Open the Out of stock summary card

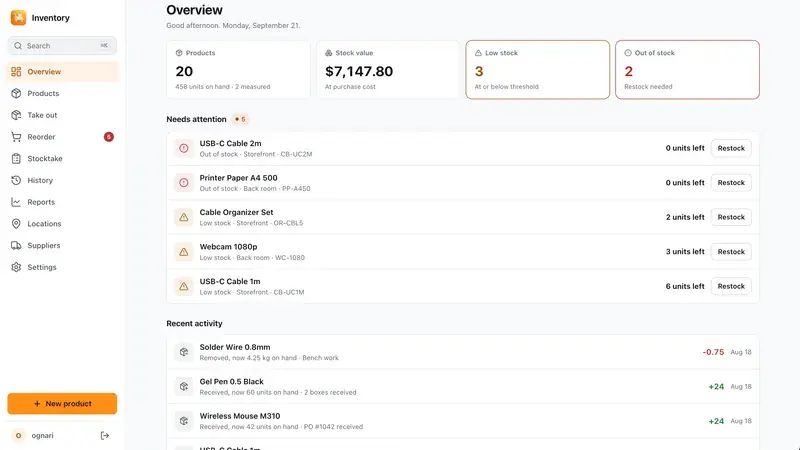tap(687, 70)
